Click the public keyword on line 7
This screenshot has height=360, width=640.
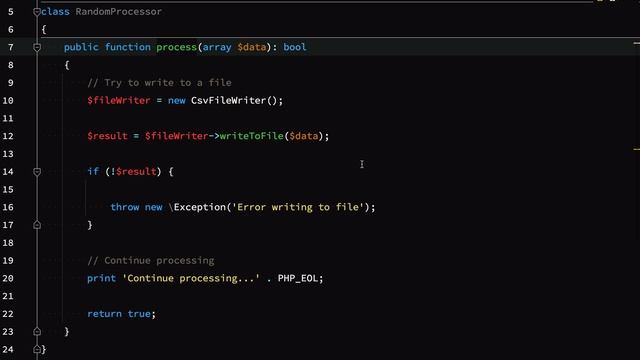click(81, 47)
